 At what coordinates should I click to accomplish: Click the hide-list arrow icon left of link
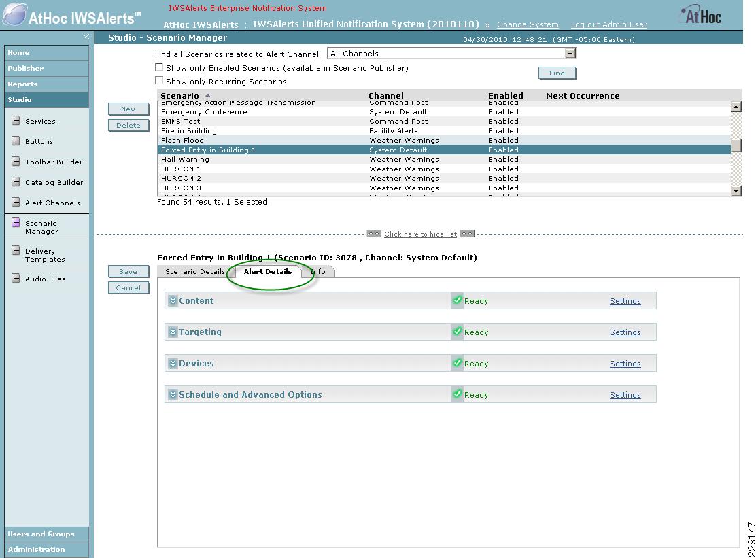click(374, 234)
